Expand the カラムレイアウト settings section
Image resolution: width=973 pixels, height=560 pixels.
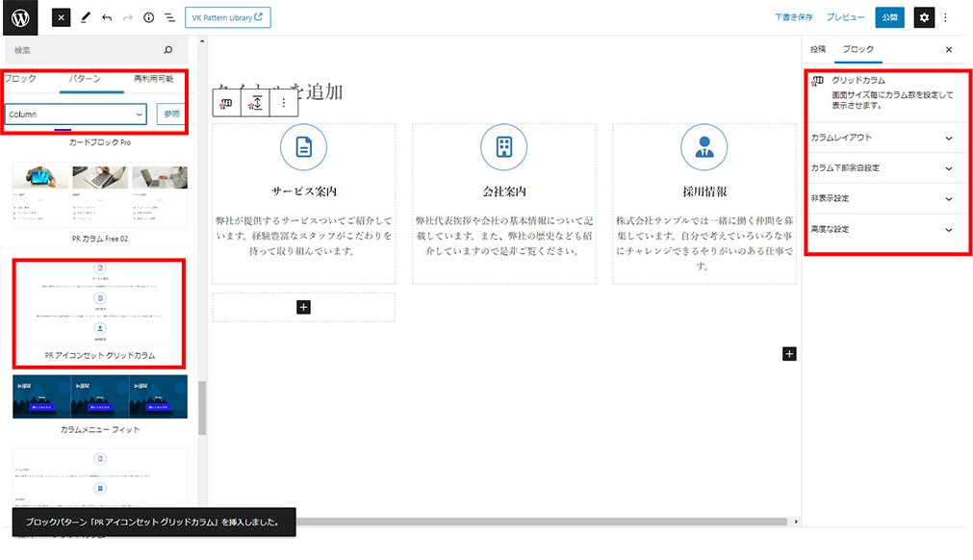(x=885, y=138)
